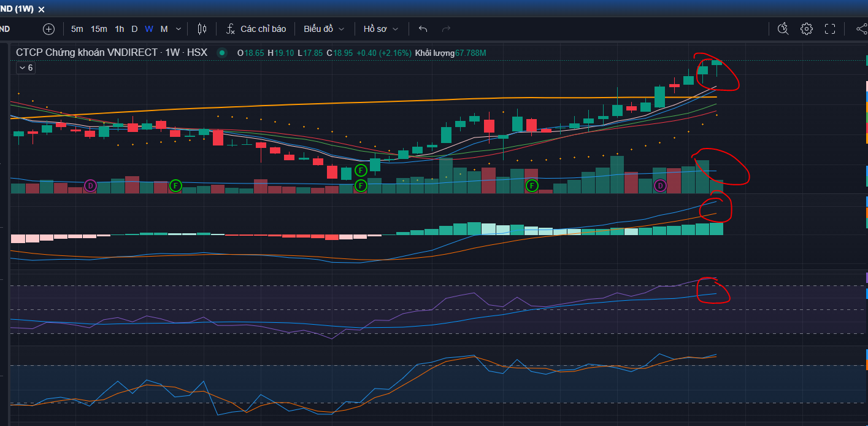Open the Hồ sơ dropdown menu

click(381, 29)
